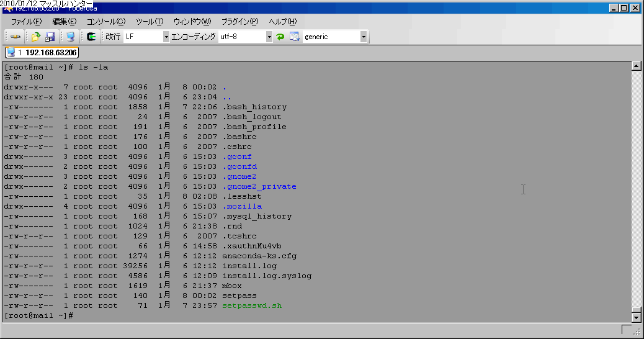This screenshot has width=644, height=339.
Task: Click the green arrow local echo icon
Action: tap(91, 37)
